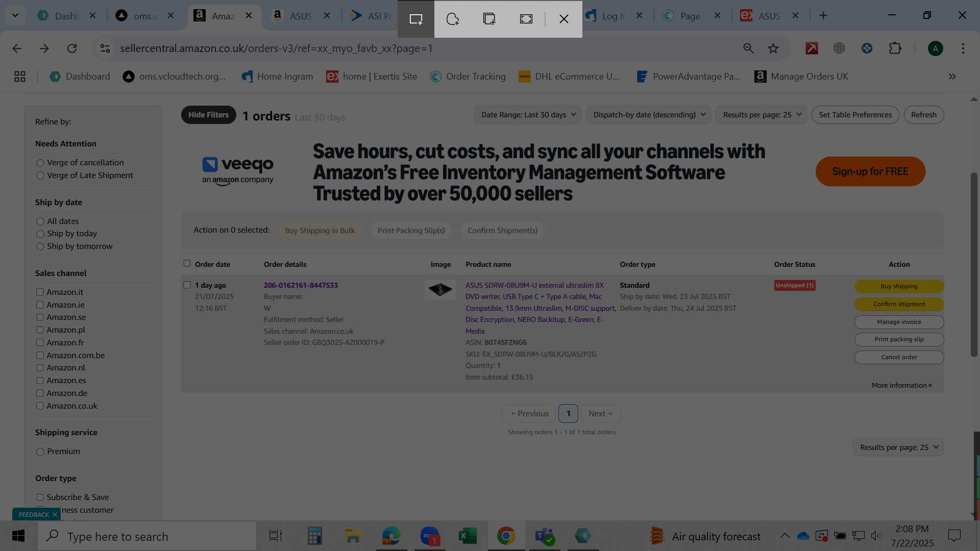This screenshot has height=551, width=980.
Task: Open Dashboard bookmark
Action: pos(80,77)
